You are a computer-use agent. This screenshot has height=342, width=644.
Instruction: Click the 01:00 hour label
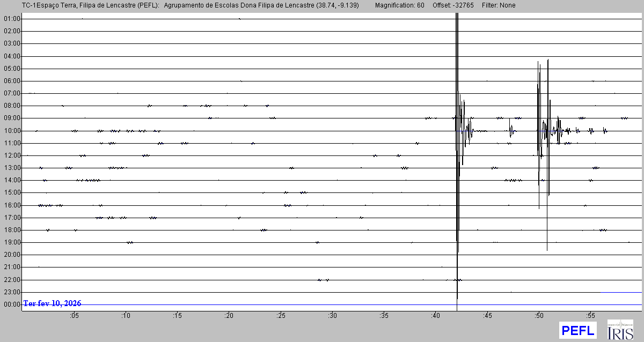pyautogui.click(x=12, y=19)
